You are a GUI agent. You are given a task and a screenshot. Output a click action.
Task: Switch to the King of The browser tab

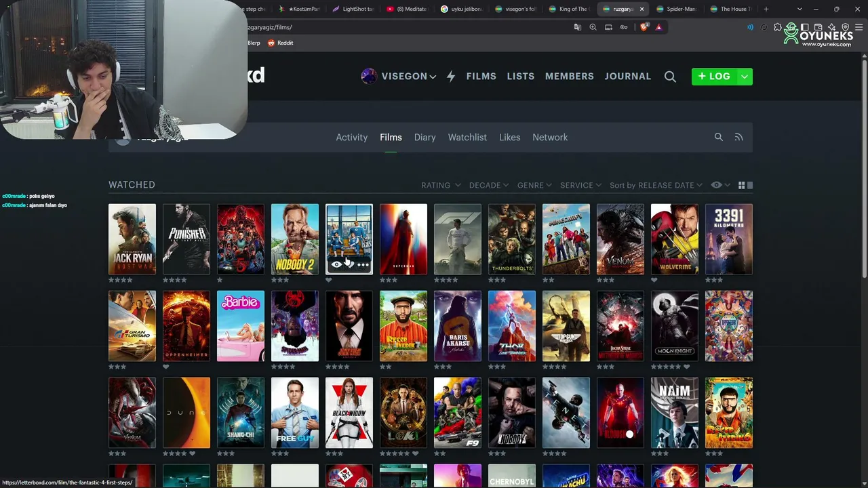point(570,9)
